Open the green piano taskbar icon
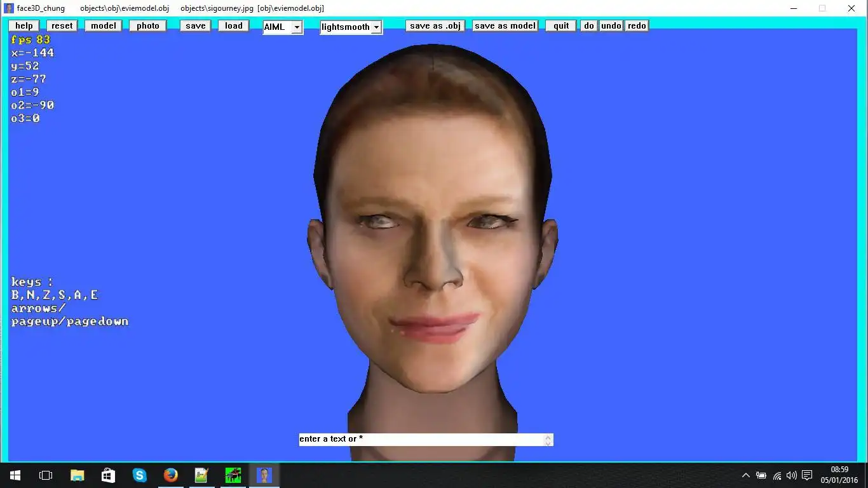Viewport: 868px width, 488px height. [233, 475]
